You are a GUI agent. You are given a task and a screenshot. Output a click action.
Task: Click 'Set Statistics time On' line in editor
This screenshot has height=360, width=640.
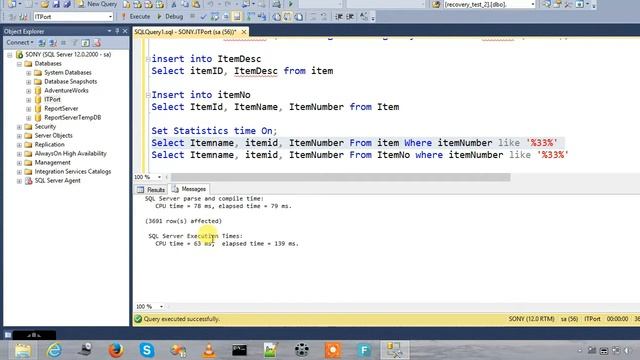(x=214, y=131)
